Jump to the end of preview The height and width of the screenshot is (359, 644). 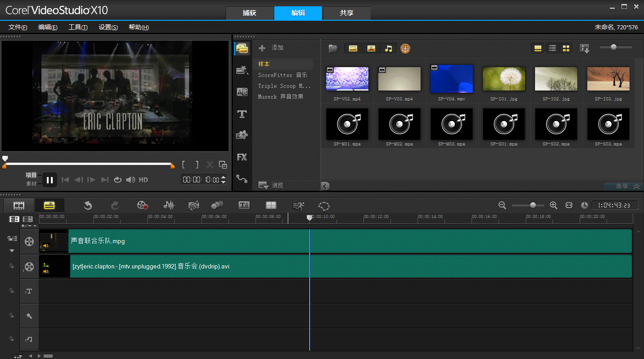coord(105,180)
